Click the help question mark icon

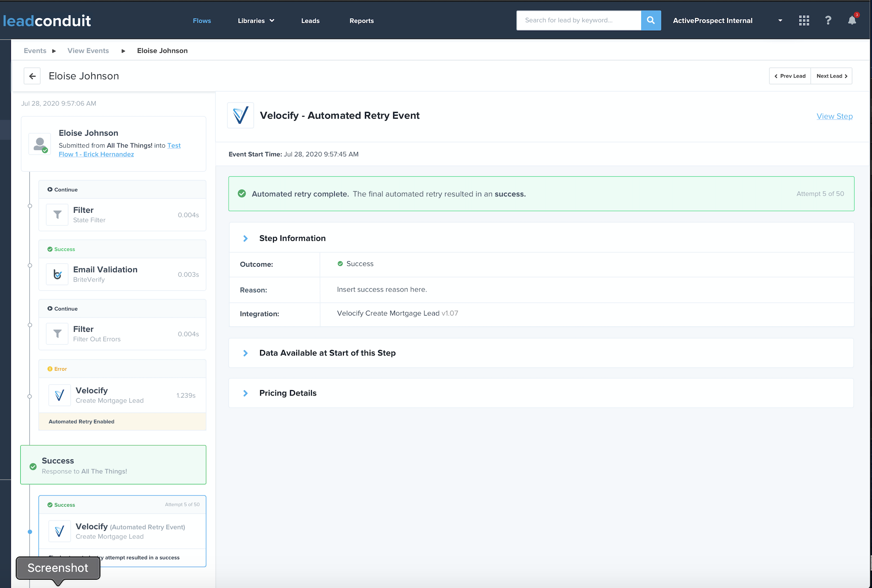click(x=828, y=20)
